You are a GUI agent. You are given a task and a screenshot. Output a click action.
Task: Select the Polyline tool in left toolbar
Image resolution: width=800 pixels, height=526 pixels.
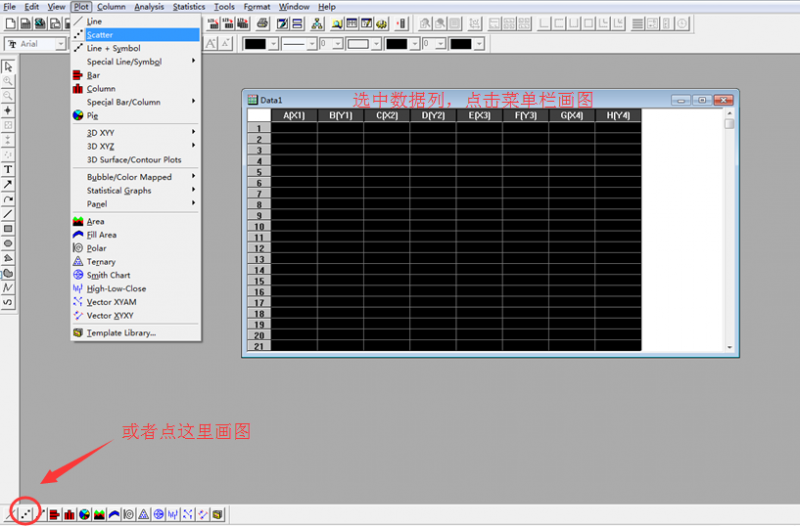(8, 288)
